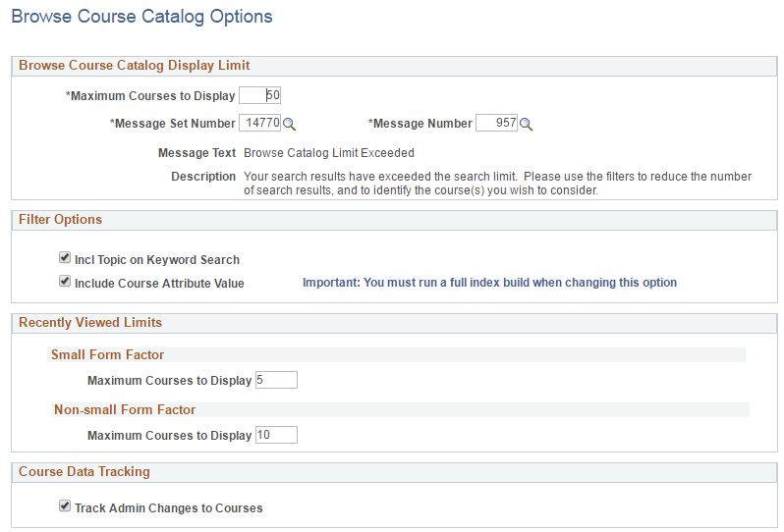This screenshot has width=784, height=532.
Task: Click the Browse Course Catalog Display Limit header
Action: click(134, 66)
